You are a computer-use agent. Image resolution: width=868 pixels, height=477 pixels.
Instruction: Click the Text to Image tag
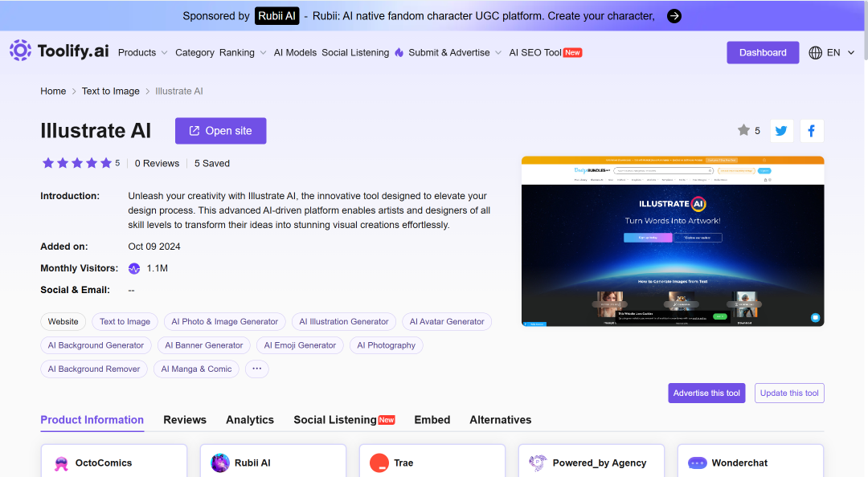pos(125,321)
